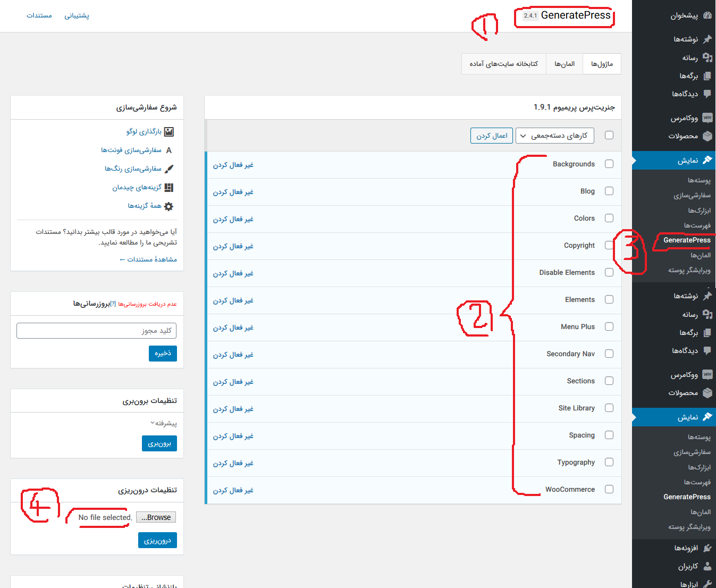Viewport: 716px width, 588px height.
Task: Click the Browse file button
Action: coord(156,517)
